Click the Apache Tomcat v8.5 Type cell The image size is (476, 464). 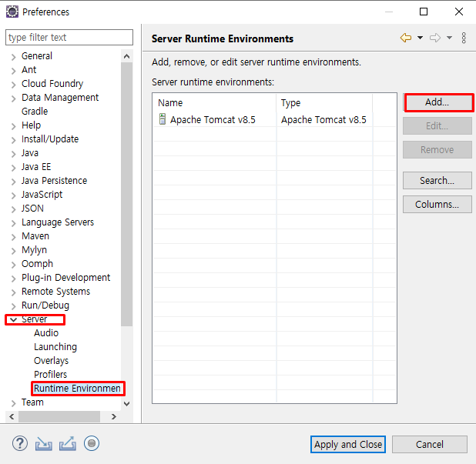tap(323, 120)
